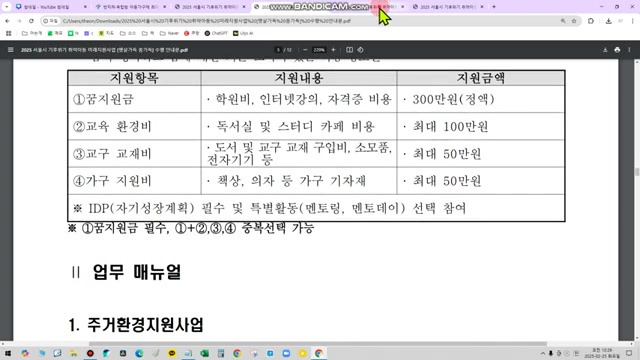This screenshot has height=360, width=640.
Task: Open a new browser tab
Action: pos(494,7)
